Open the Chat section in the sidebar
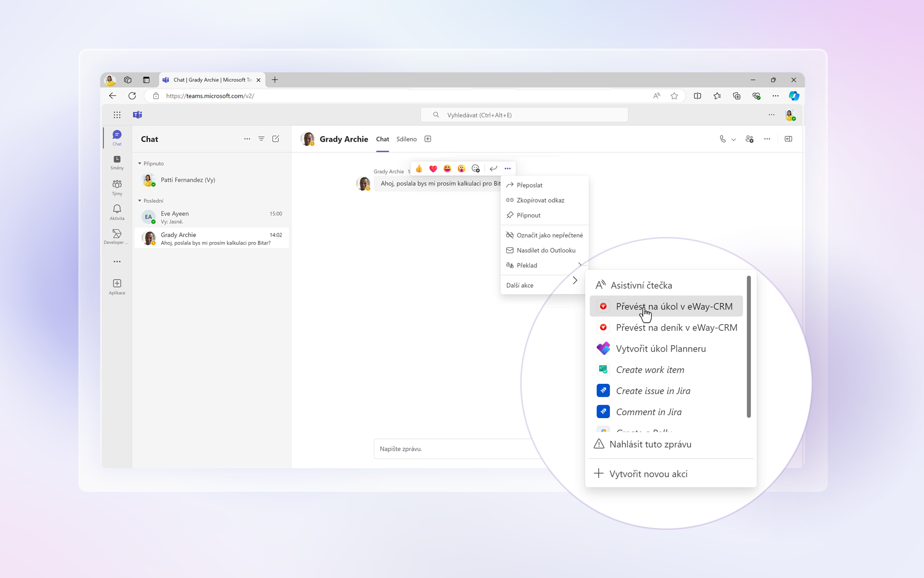The height and width of the screenshot is (578, 924). pyautogui.click(x=117, y=138)
